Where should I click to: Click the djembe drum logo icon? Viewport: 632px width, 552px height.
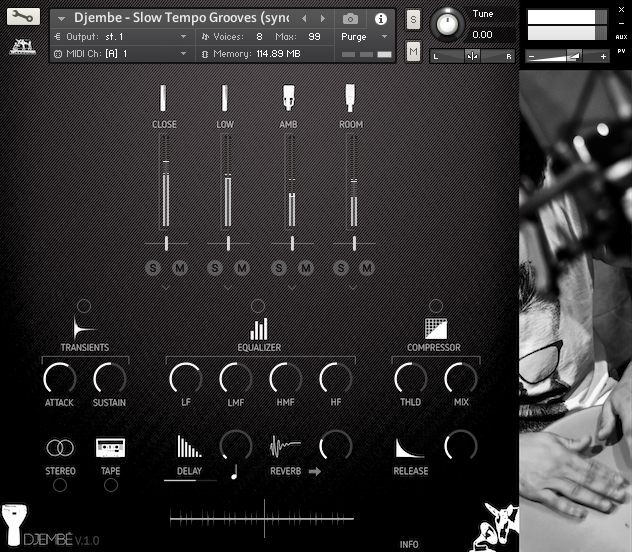14,523
